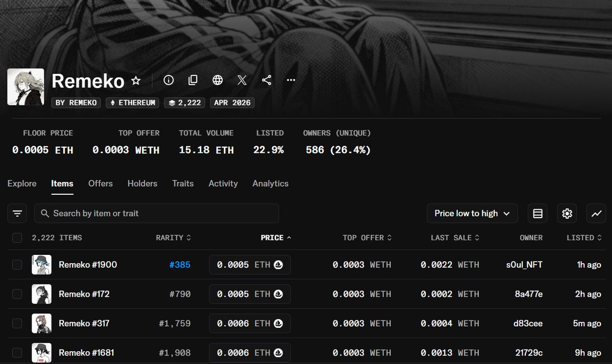Sort by Listed column

coord(584,238)
